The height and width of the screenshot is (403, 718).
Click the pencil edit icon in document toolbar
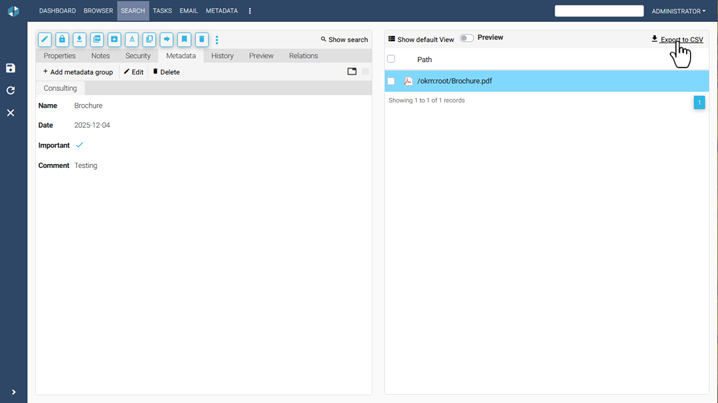click(x=45, y=39)
